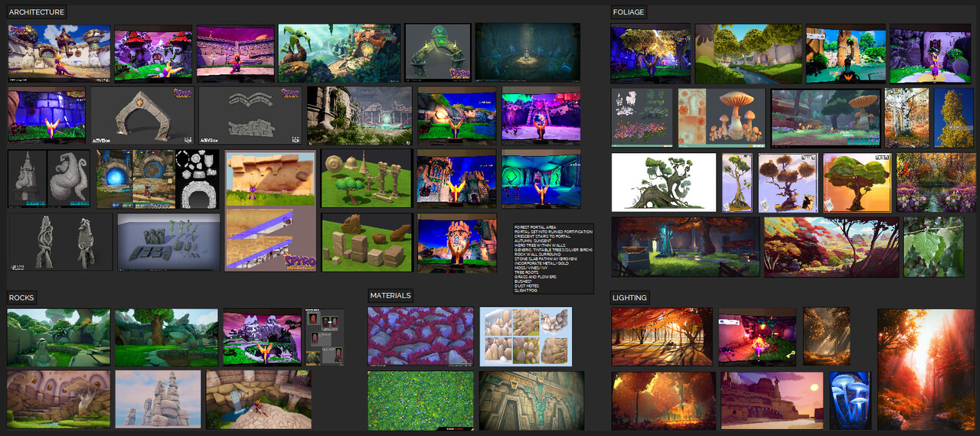Select the stacked pale rock spire image

click(x=158, y=400)
